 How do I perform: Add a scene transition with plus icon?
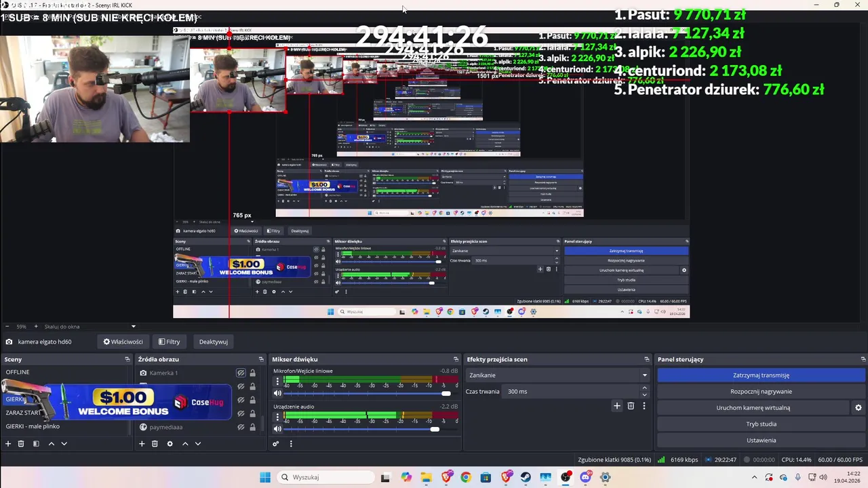tap(617, 406)
